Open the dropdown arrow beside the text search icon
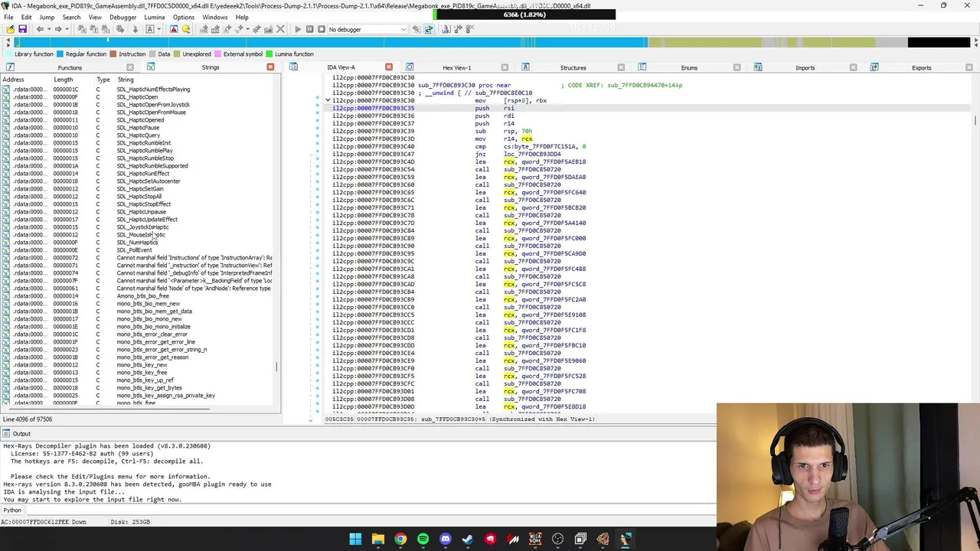This screenshot has height=551, width=980. point(158,29)
